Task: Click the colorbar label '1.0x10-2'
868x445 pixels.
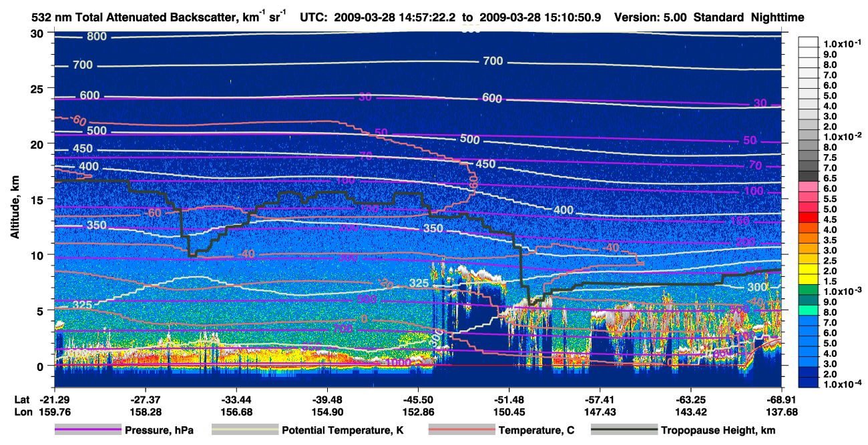Action: pyautogui.click(x=841, y=136)
